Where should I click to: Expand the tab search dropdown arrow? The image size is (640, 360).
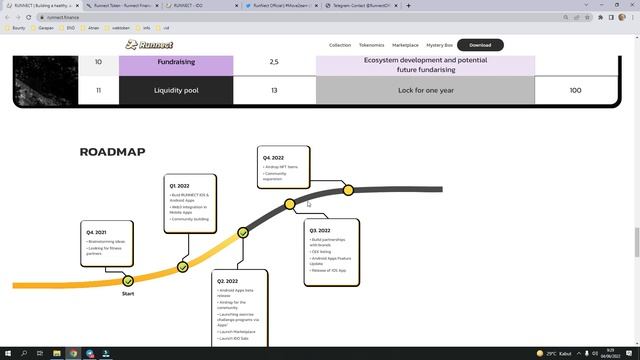586,5
